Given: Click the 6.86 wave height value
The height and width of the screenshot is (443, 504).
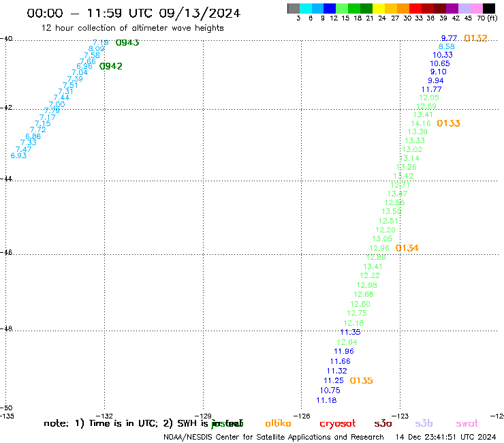Looking at the screenshot, I should [x=33, y=136].
